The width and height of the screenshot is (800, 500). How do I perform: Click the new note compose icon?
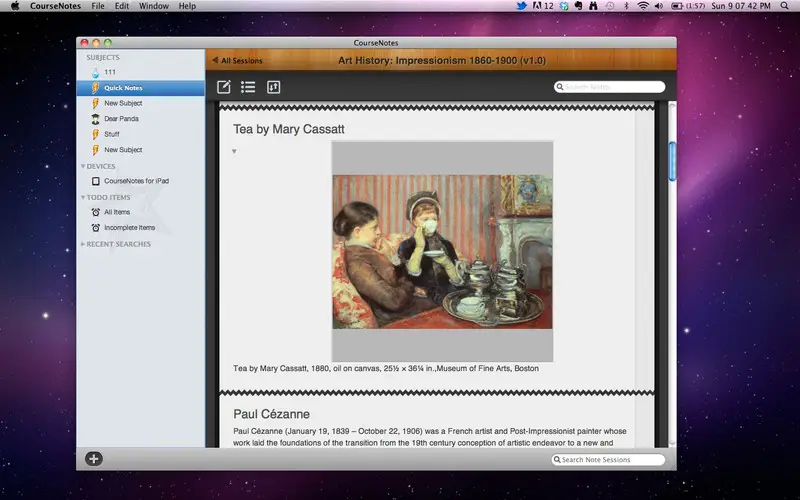coord(223,87)
